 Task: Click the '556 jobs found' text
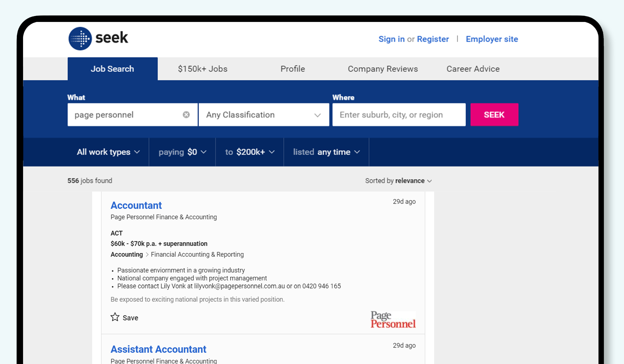[x=90, y=181]
